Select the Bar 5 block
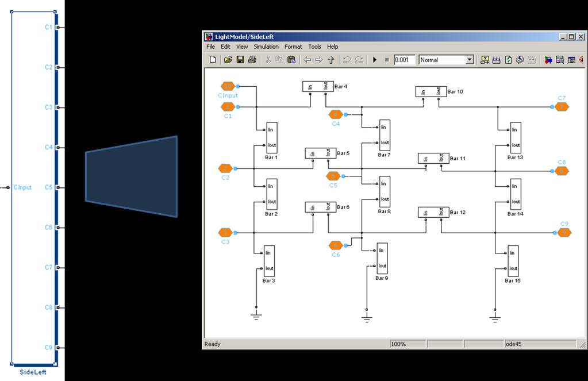Viewport: 588px width, 381px height. (321, 153)
